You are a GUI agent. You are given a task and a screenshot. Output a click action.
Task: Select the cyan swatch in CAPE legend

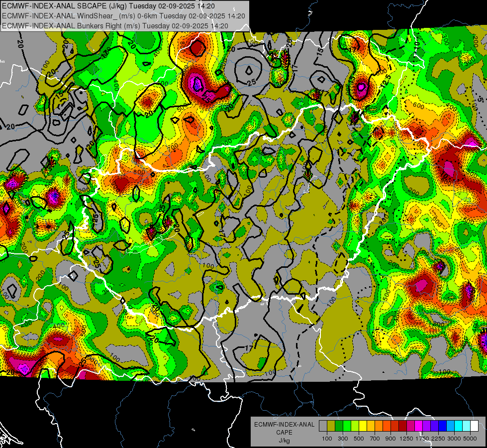coord(459,426)
